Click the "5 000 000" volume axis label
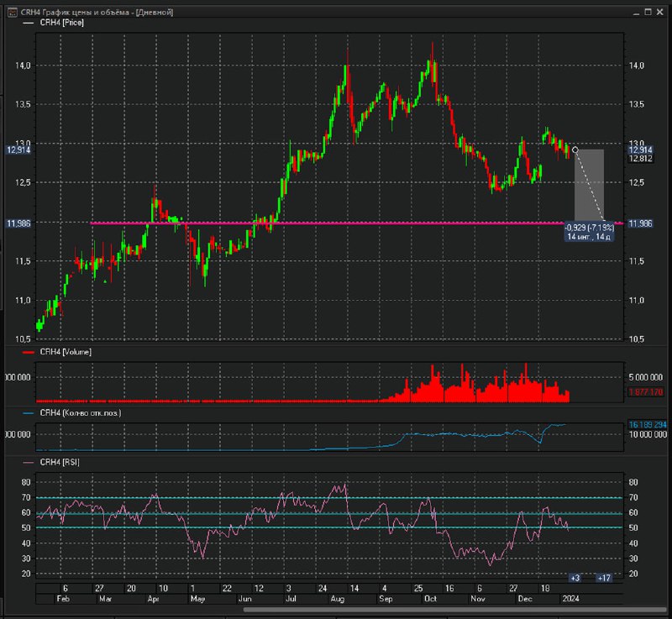This screenshot has width=672, height=619. coord(645,377)
